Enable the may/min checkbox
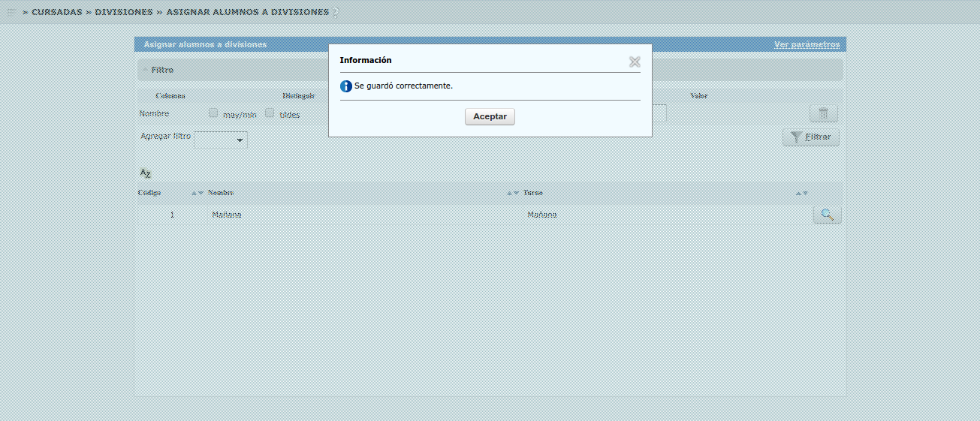980x421 pixels. (213, 113)
